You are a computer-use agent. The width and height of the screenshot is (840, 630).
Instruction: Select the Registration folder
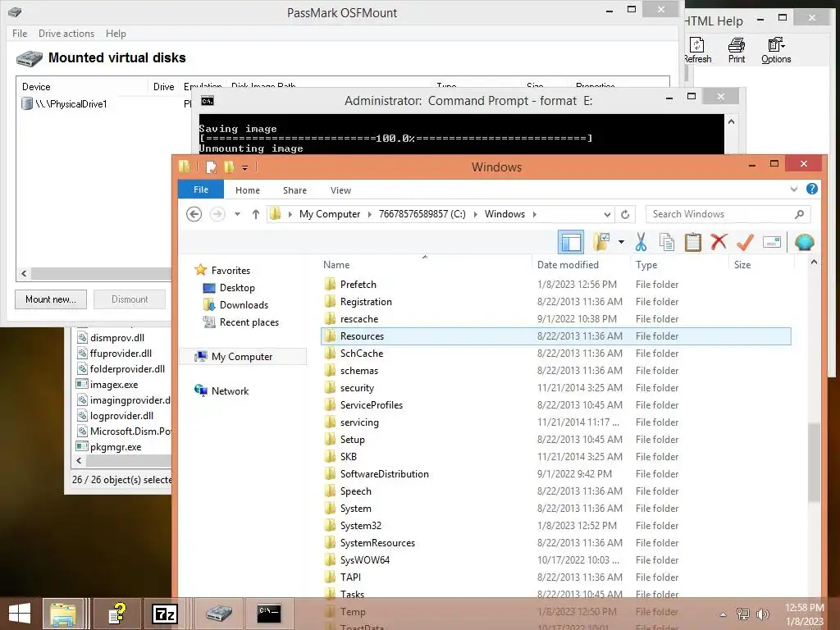[x=555, y=302]
